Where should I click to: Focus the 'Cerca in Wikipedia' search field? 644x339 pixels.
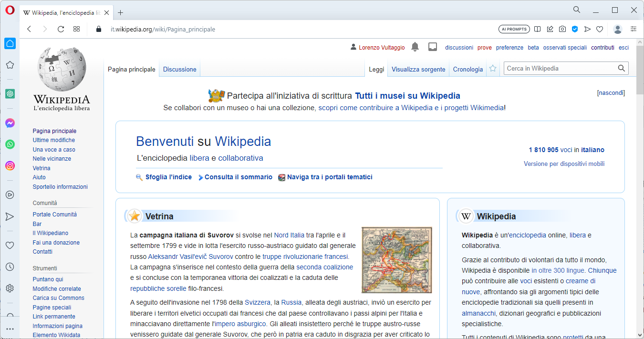561,68
